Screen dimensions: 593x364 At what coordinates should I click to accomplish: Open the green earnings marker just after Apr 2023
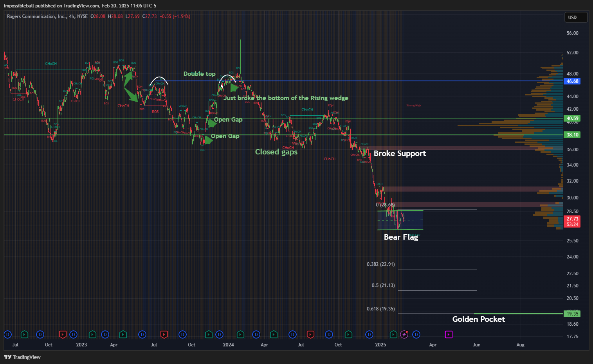pyautogui.click(x=123, y=334)
